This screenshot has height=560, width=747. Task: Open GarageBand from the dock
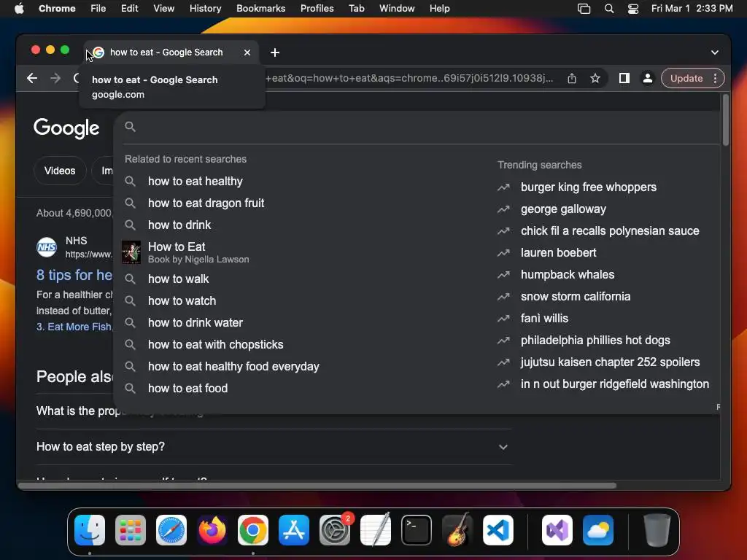coord(457,530)
